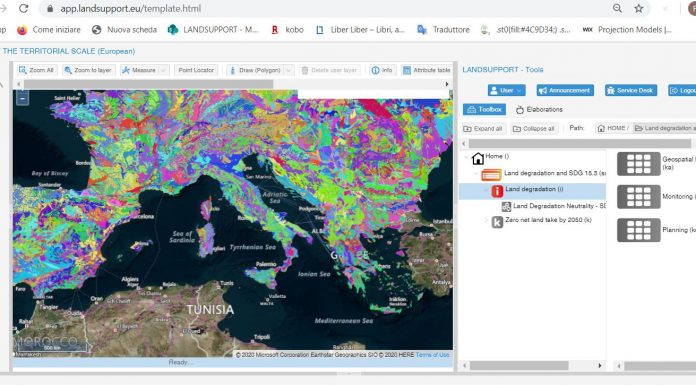Open the Measure tool dropdown arrow
696x385 pixels.
pyautogui.click(x=163, y=70)
